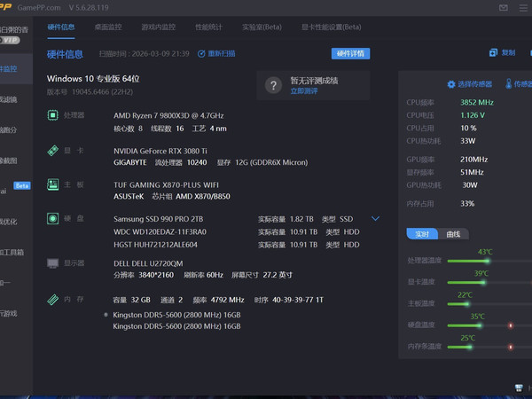Click the 处理器 CPU chip icon
Viewport: 532px width, 399px height.
coord(52,115)
